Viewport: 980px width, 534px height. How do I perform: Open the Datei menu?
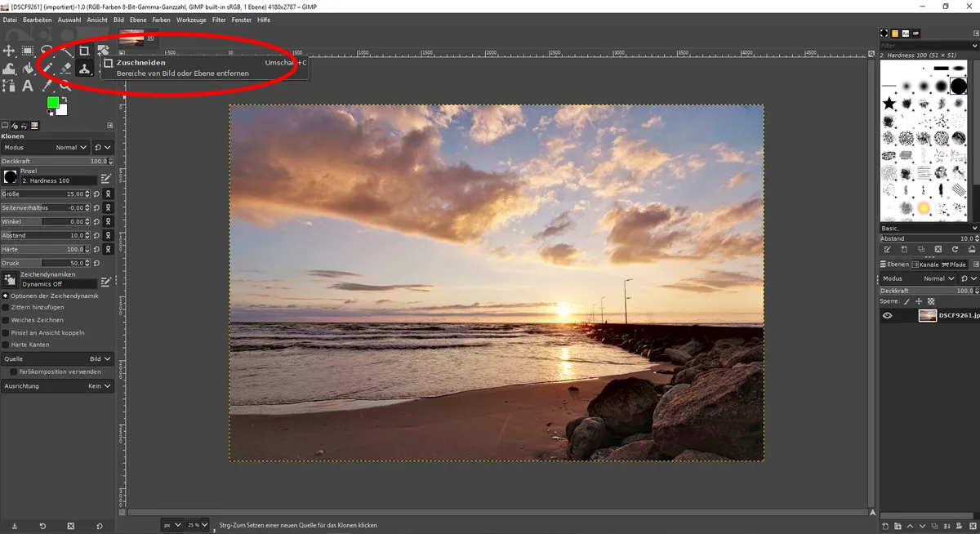[10, 20]
